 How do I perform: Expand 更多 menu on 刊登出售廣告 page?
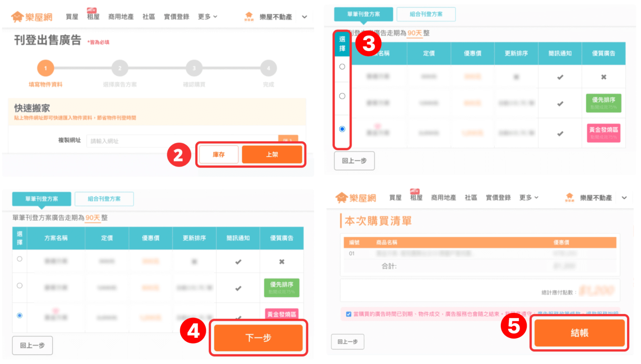point(207,16)
